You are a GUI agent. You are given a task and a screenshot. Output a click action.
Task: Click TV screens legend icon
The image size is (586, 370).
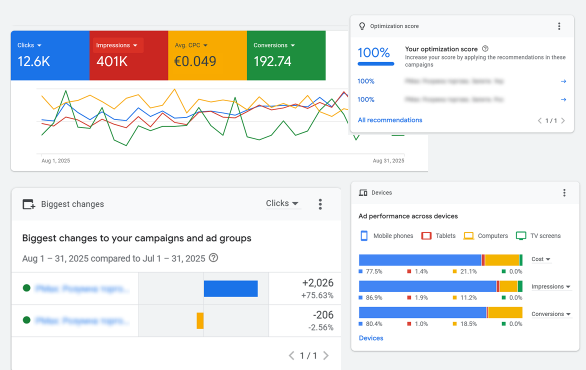521,236
